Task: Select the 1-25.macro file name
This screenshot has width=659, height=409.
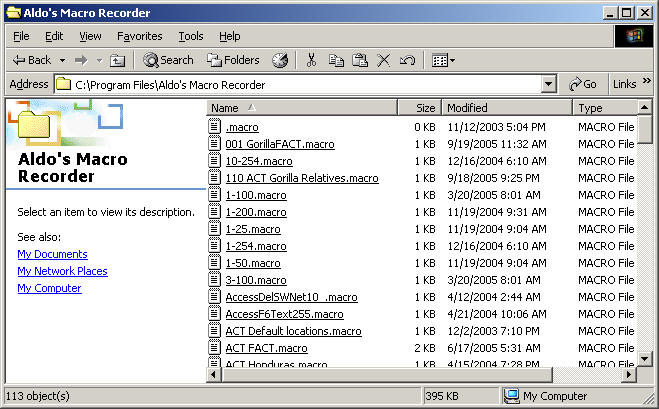Action: [x=253, y=230]
